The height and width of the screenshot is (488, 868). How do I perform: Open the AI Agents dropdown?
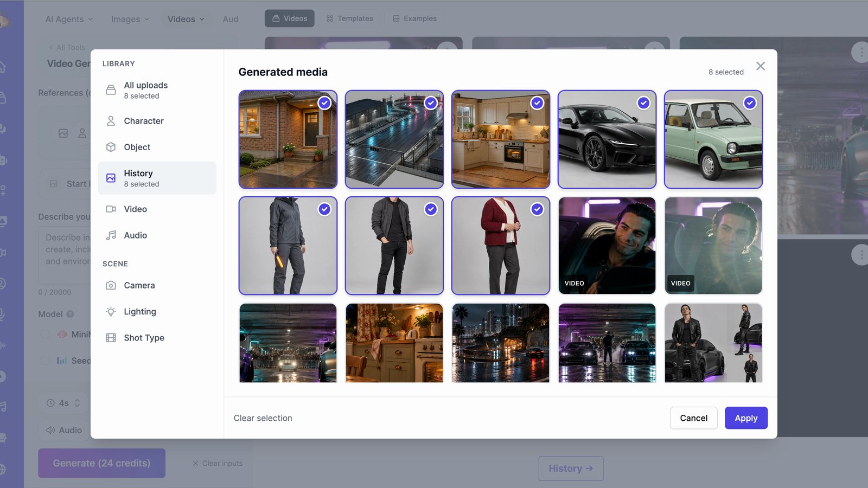pos(69,19)
